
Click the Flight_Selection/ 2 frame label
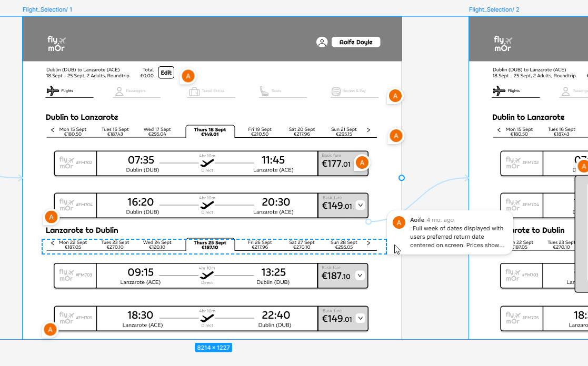coord(494,9)
